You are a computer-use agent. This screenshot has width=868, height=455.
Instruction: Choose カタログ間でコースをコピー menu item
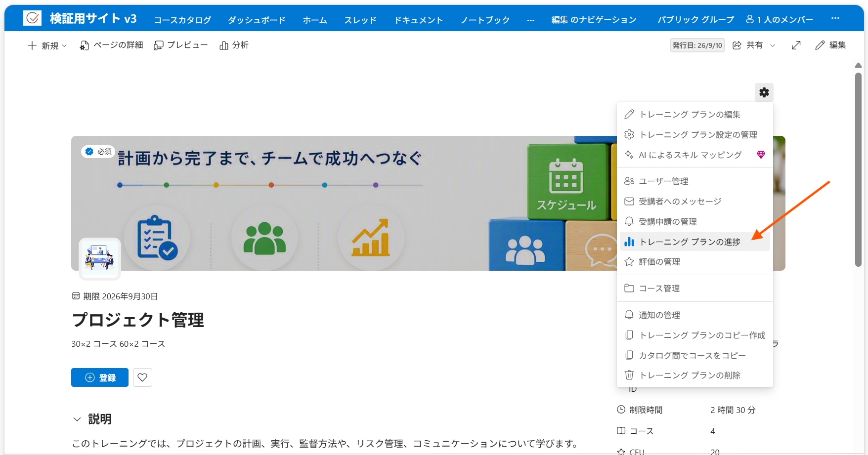695,355
